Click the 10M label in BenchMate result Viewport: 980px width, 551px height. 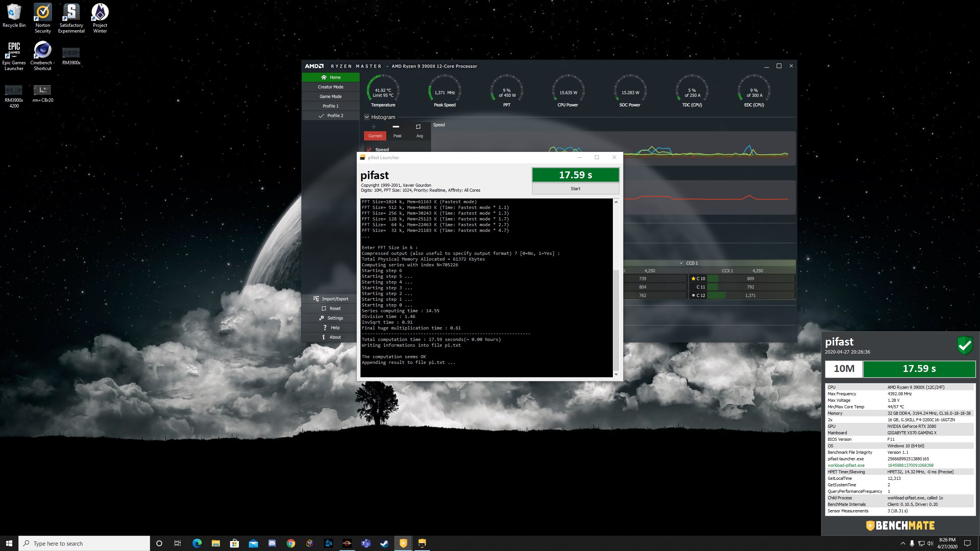pos(844,368)
